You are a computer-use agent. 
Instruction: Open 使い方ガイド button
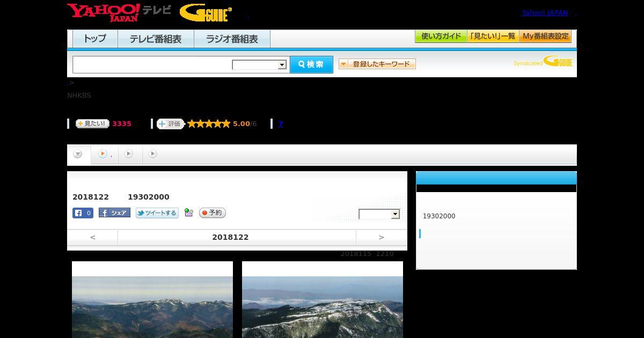click(x=441, y=36)
